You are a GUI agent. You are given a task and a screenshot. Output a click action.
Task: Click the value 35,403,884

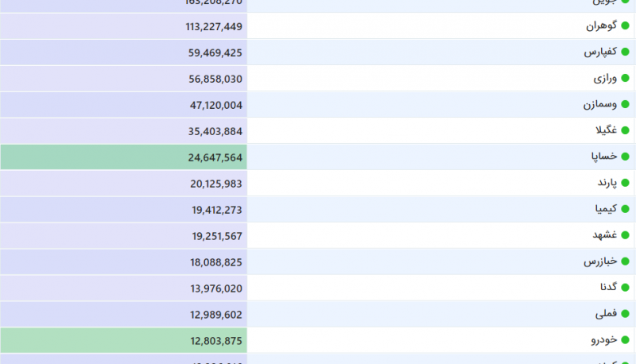point(215,132)
